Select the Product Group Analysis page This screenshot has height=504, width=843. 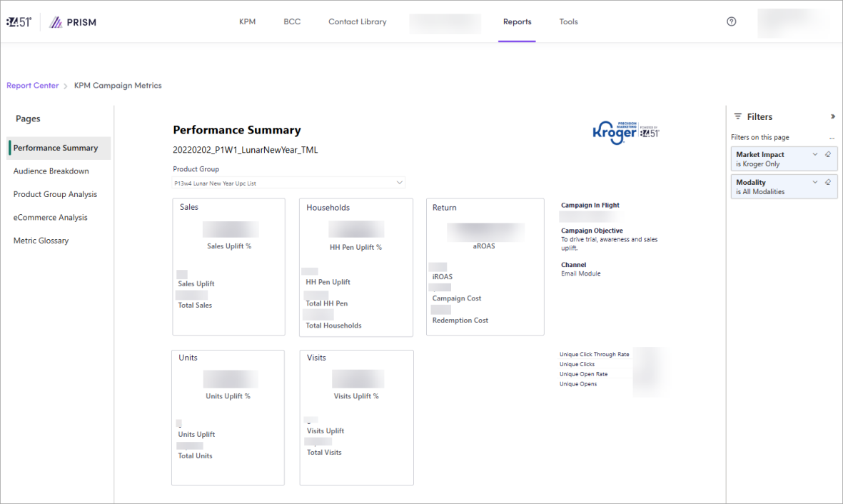point(55,194)
